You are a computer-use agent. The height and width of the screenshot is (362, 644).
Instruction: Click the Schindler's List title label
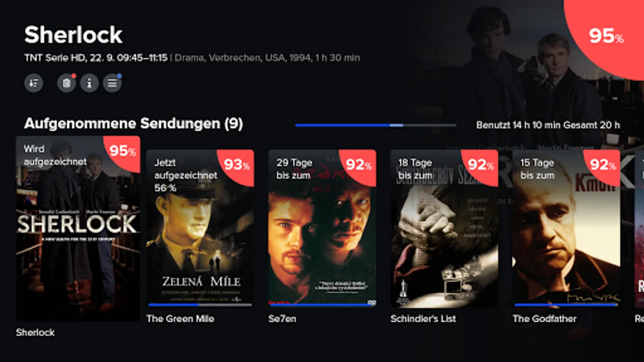click(423, 319)
